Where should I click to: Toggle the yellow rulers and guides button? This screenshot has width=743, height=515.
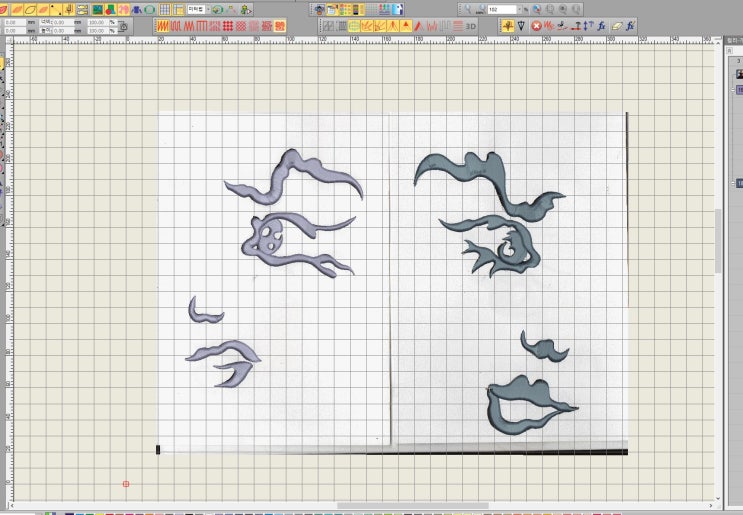click(178, 9)
